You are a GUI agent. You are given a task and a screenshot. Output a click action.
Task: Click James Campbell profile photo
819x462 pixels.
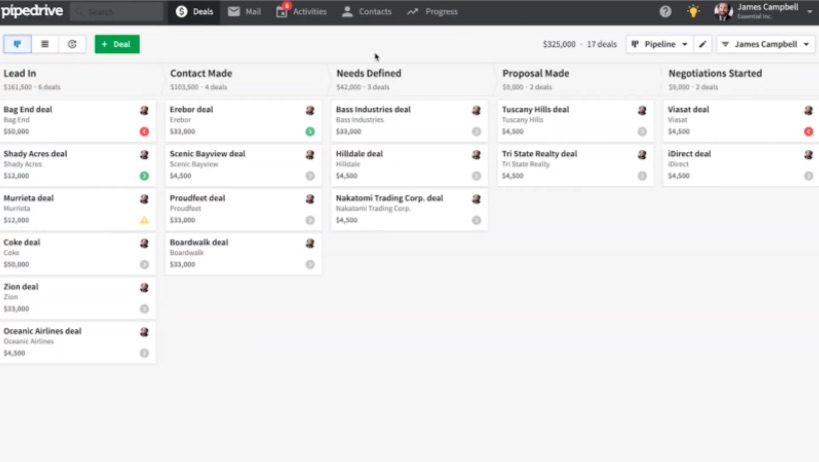coord(723,11)
